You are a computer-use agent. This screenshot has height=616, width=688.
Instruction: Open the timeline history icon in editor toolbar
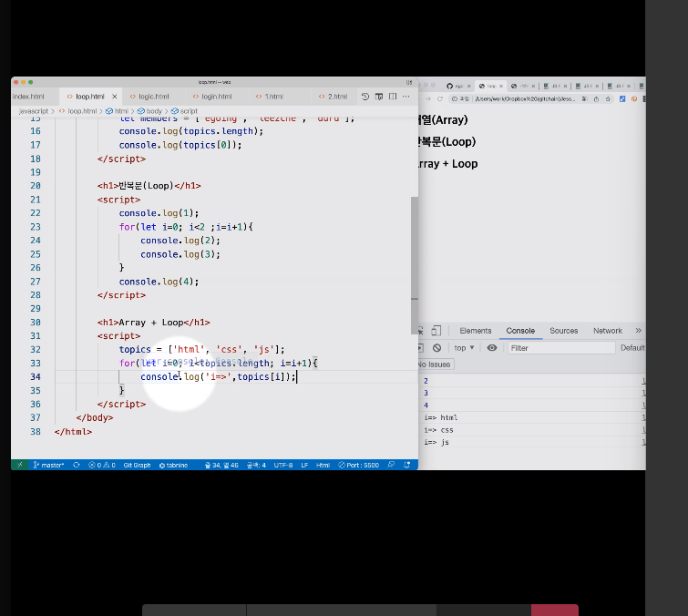(x=365, y=97)
